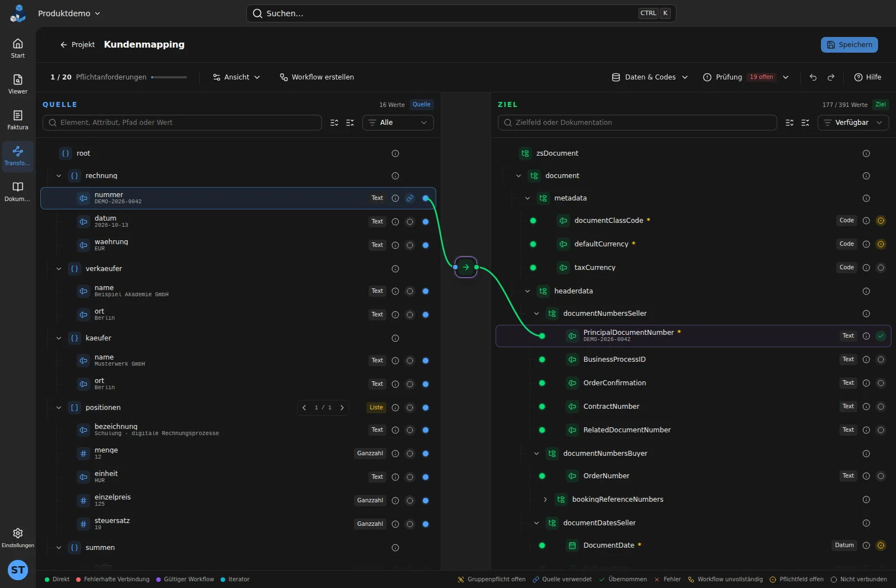Click the link icon on nummer row

coord(410,198)
